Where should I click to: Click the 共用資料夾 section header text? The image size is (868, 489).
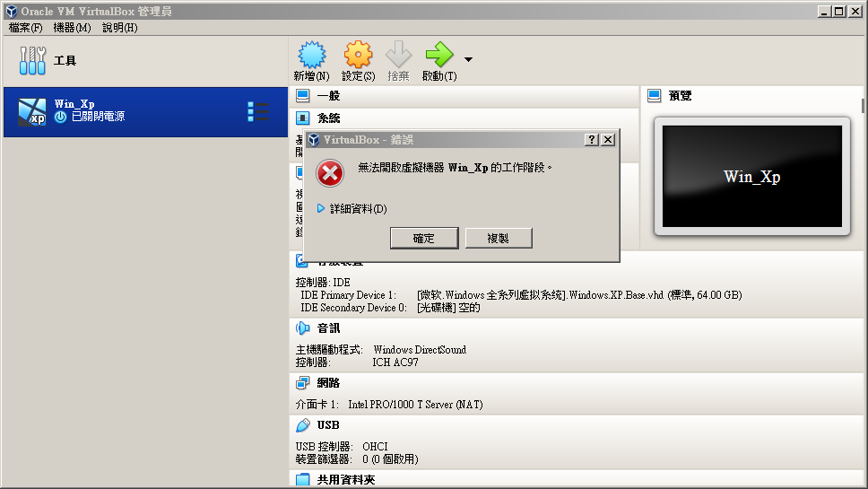pos(345,480)
